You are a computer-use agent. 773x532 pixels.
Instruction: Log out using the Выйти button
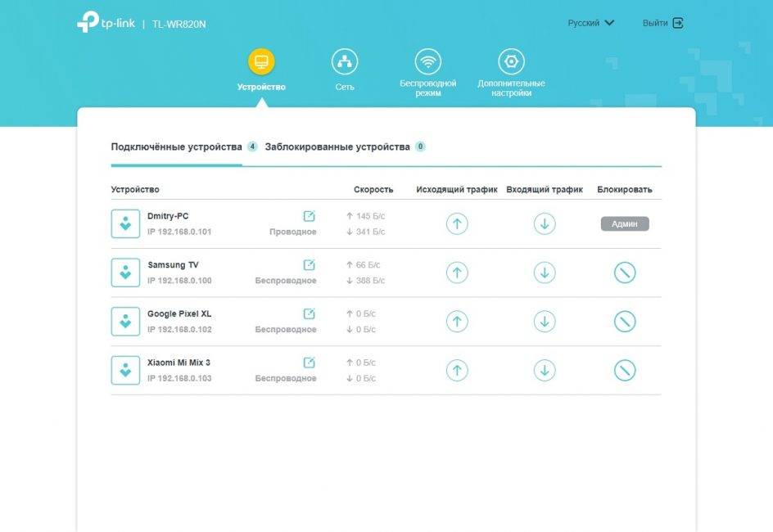662,23
